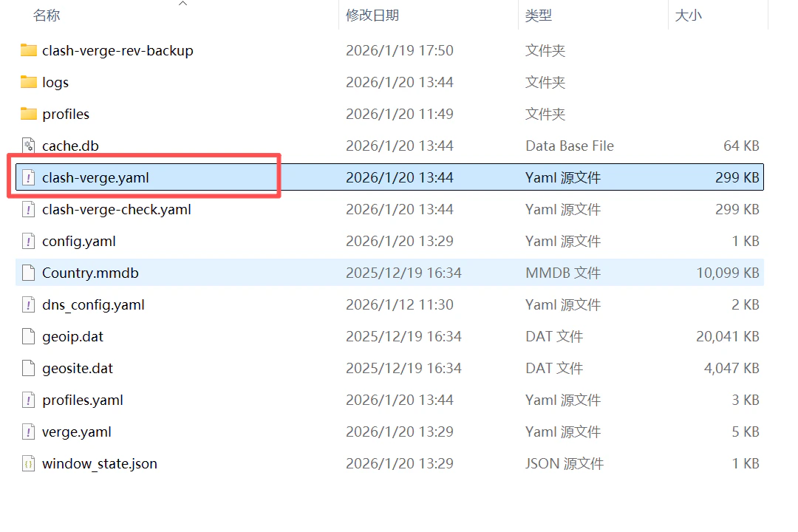Select file name dns_config.yaml
Screen dimensions: 798x532
click(x=93, y=305)
